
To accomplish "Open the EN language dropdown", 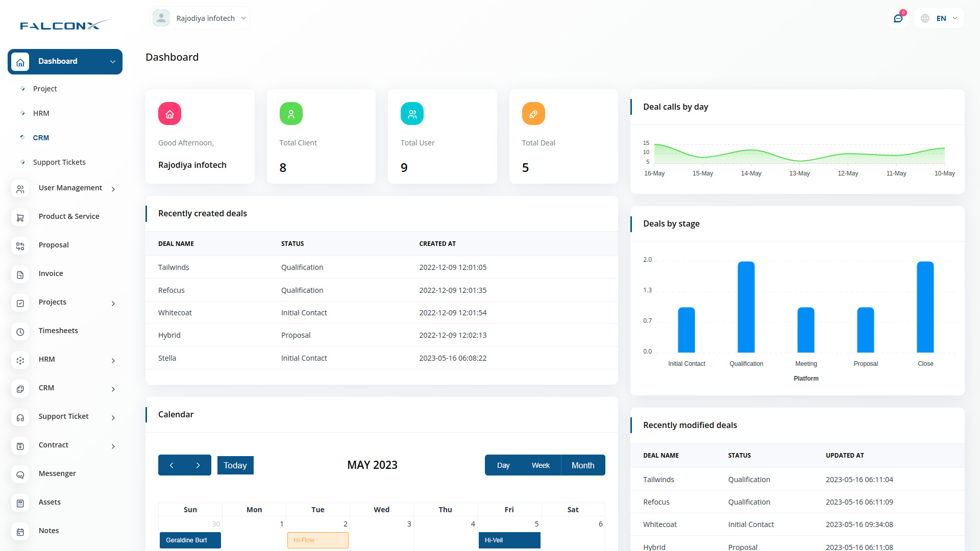I will click(x=940, y=18).
